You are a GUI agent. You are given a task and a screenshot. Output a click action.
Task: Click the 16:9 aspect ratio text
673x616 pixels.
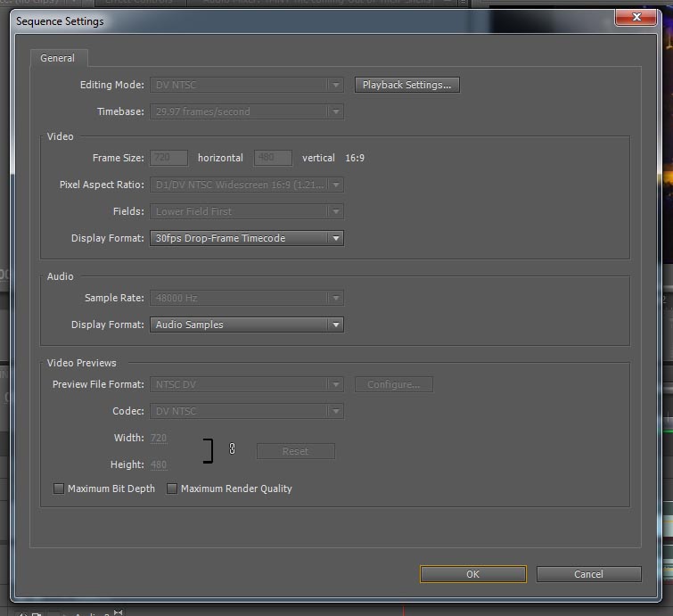point(355,158)
